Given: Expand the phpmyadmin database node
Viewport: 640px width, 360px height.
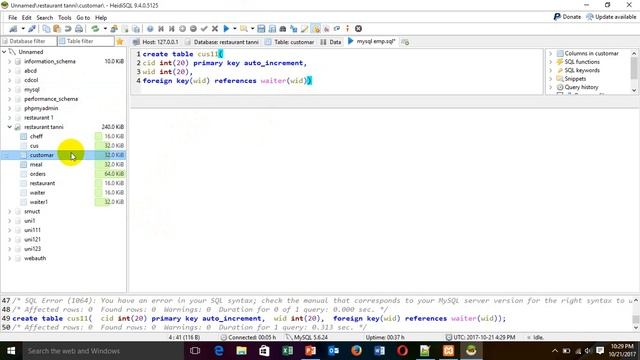Looking at the screenshot, I should click(9, 108).
